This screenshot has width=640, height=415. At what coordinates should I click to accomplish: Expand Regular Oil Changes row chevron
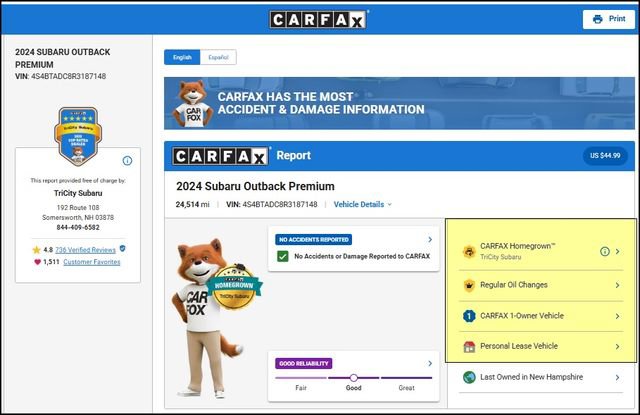coord(618,285)
